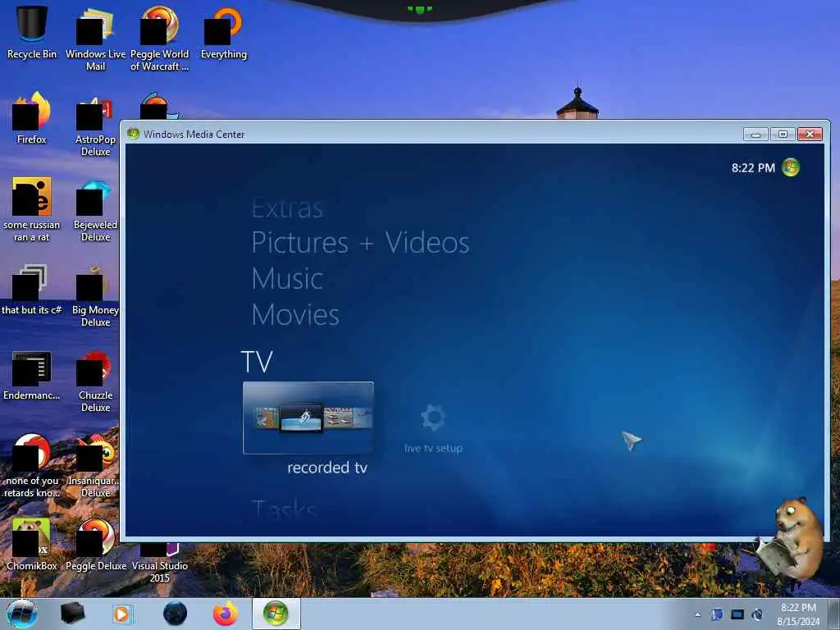Click the flag tray icon
The height and width of the screenshot is (630, 840).
[717, 614]
